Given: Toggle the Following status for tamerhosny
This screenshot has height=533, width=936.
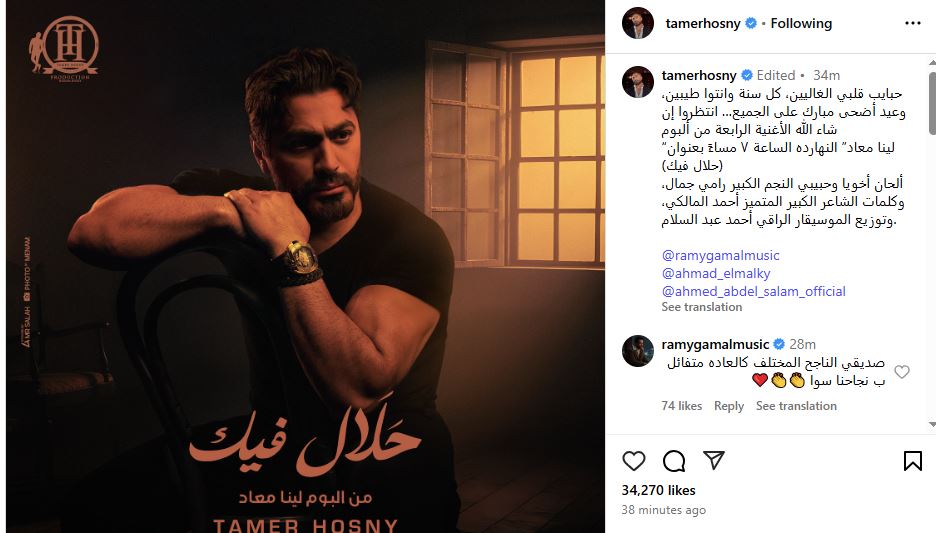Looking at the screenshot, I should coord(801,23).
